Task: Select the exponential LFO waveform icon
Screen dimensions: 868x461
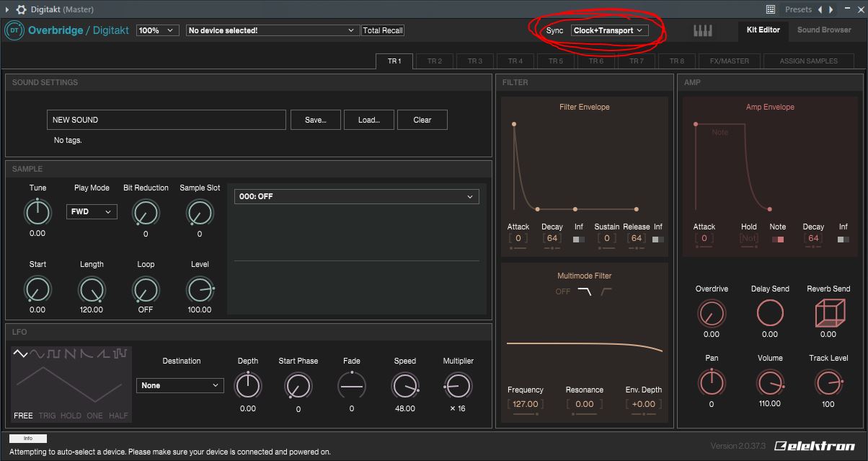Action: [86, 354]
